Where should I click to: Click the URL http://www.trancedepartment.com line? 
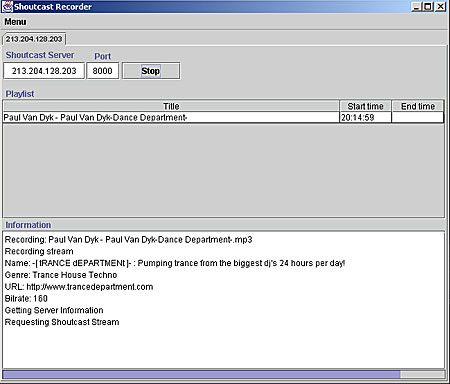pyautogui.click(x=79, y=287)
